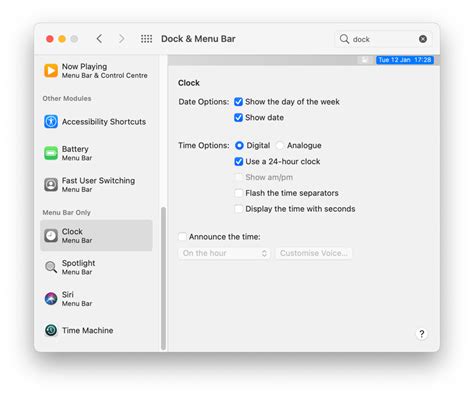474x397 pixels.
Task: Click the Now Playing sidebar icon
Action: click(51, 71)
